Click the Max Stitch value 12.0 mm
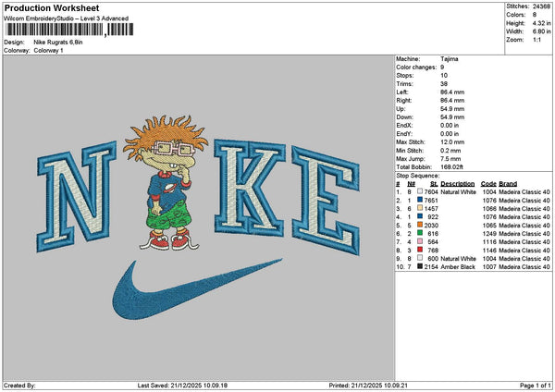 coord(452,142)
